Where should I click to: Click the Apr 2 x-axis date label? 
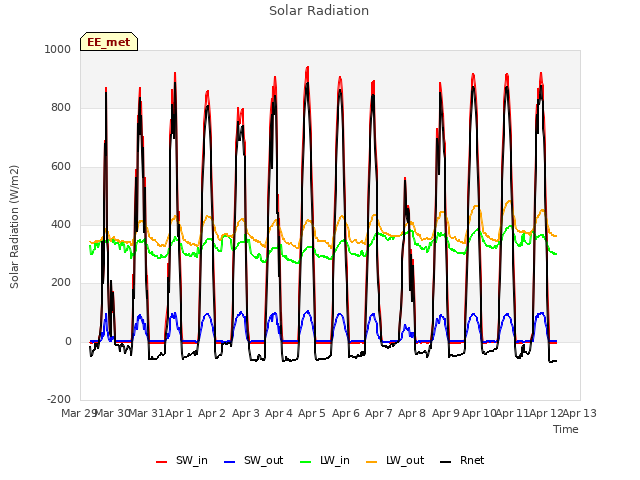(x=212, y=413)
